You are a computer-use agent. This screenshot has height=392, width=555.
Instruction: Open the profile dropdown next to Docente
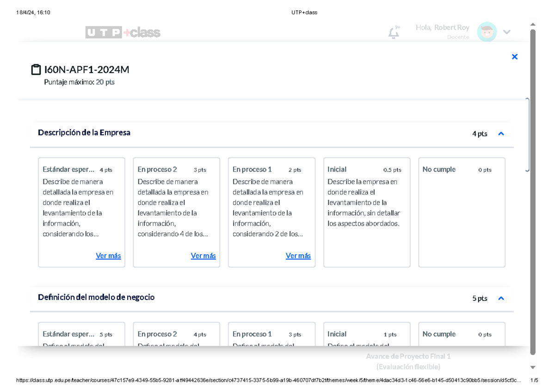coord(507,32)
